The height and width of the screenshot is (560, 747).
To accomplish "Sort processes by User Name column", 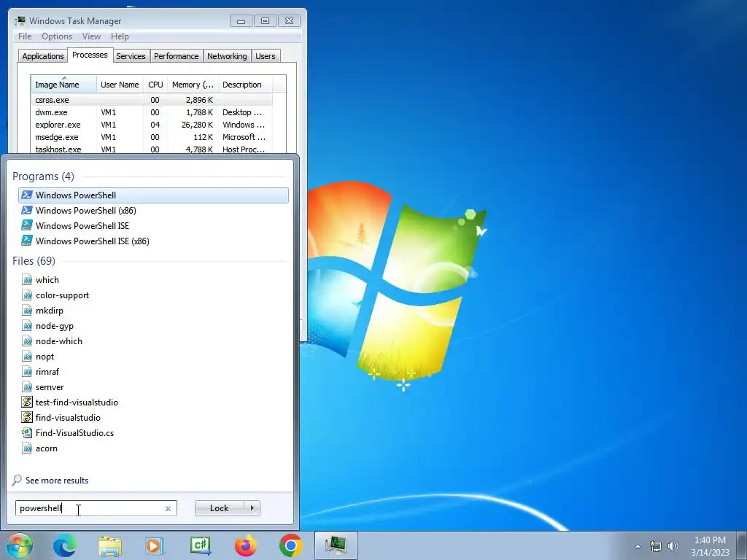I will (x=120, y=85).
